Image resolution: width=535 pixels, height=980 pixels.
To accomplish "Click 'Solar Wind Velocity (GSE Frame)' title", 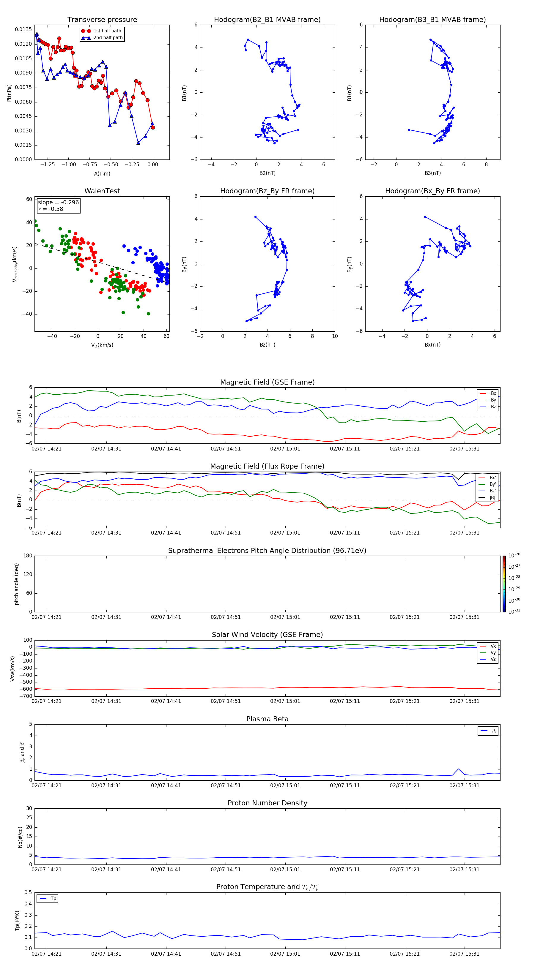I will tap(267, 635).
